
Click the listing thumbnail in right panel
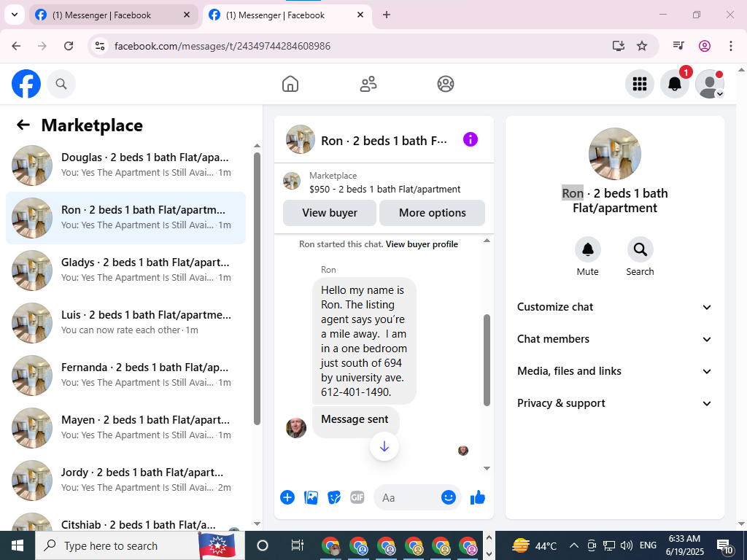614,154
